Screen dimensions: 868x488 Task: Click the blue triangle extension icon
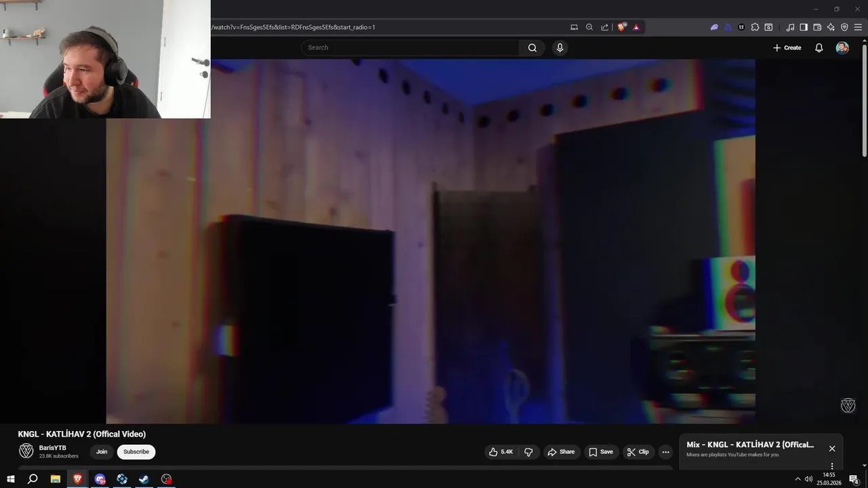coord(728,27)
